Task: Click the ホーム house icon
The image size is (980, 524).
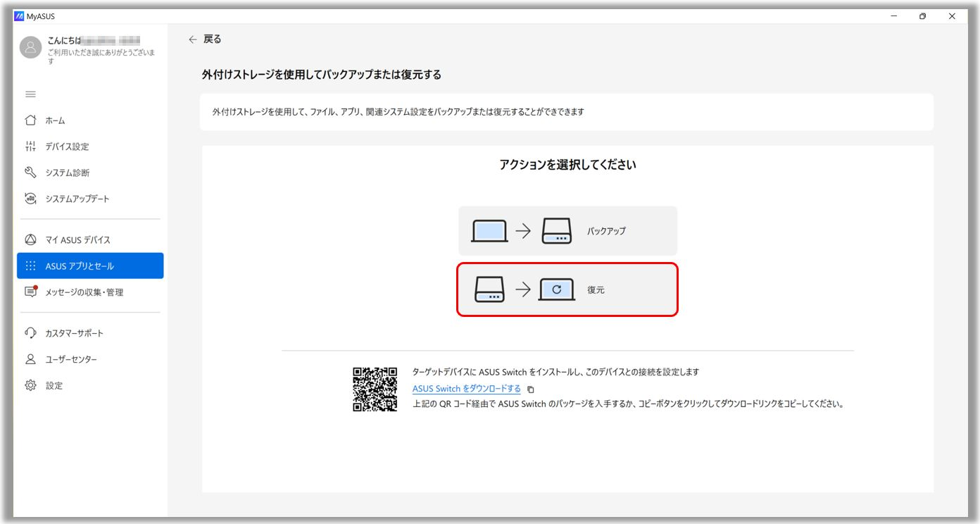Action: coord(30,120)
